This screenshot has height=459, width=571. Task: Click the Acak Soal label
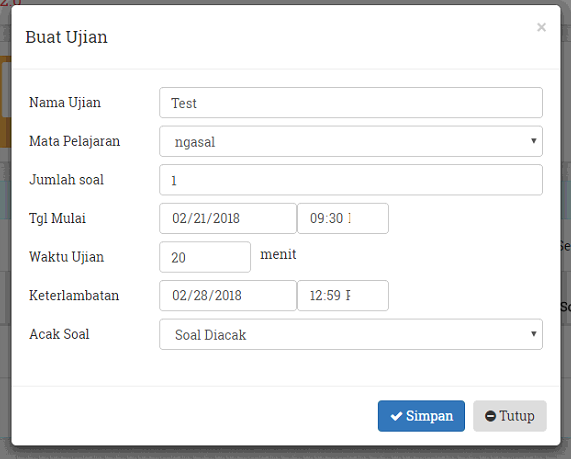[59, 334]
